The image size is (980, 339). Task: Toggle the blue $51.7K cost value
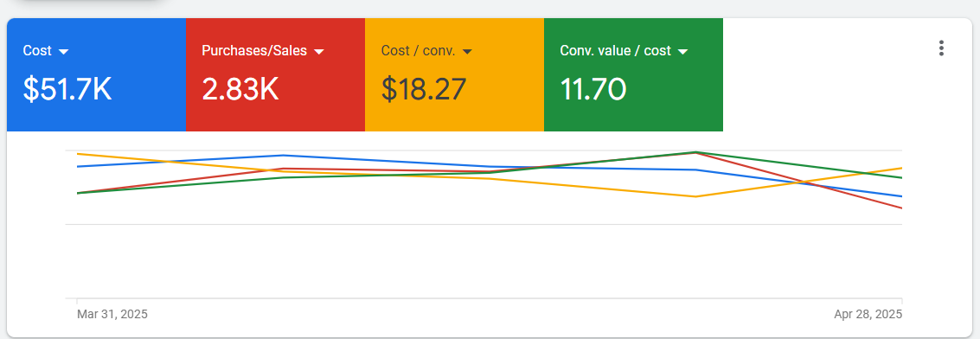point(67,89)
